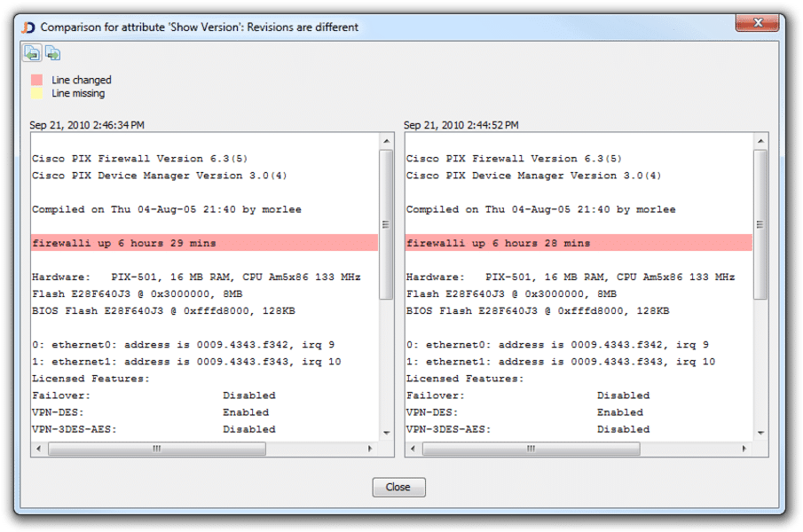
Task: Click right pane horizontal scroll-left arrow
Action: point(413,449)
